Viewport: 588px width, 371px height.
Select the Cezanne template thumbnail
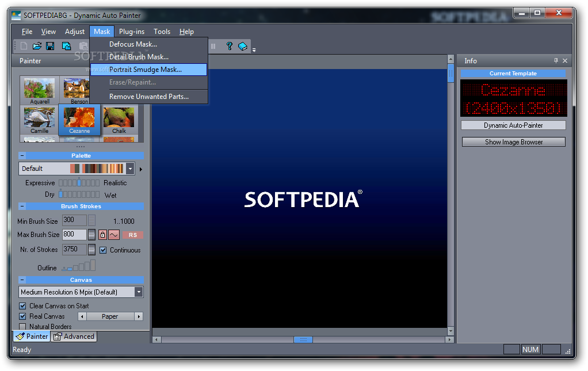tap(79, 120)
